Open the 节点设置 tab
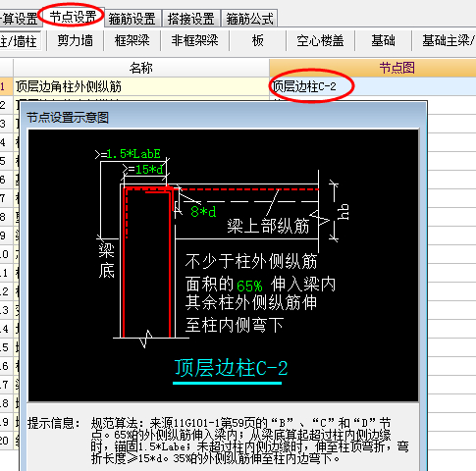 pos(73,17)
